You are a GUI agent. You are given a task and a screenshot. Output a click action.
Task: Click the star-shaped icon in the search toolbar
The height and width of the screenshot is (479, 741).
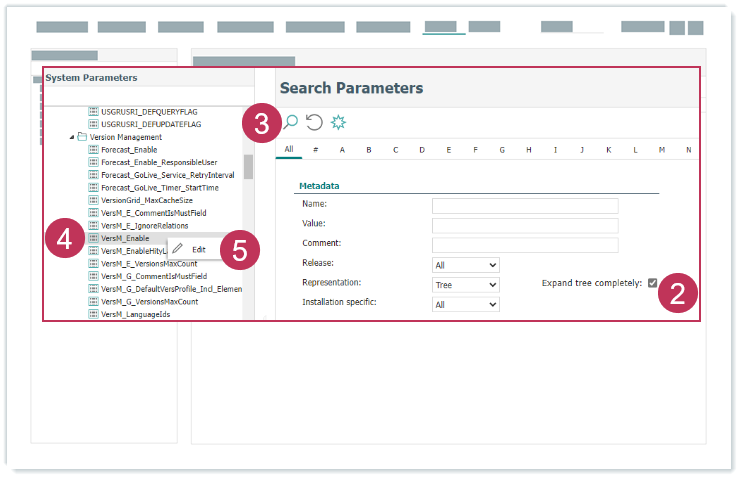point(338,122)
